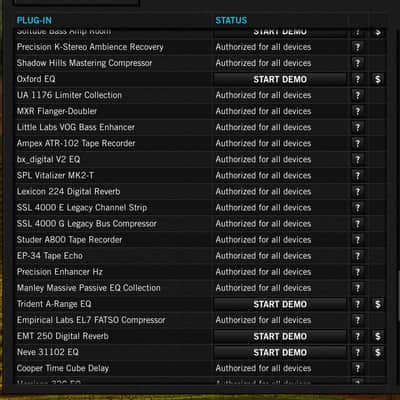Click the question mark for Oxford EQ

click(x=357, y=79)
